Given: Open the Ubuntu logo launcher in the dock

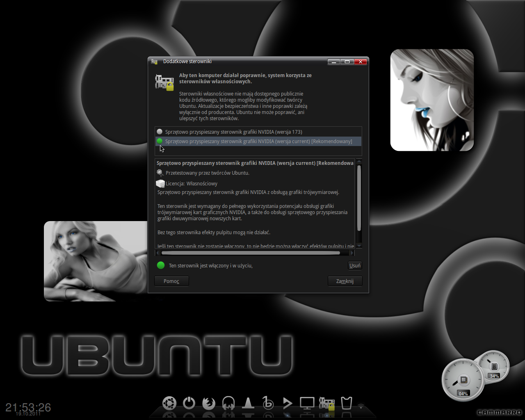Looking at the screenshot, I should point(169,403).
